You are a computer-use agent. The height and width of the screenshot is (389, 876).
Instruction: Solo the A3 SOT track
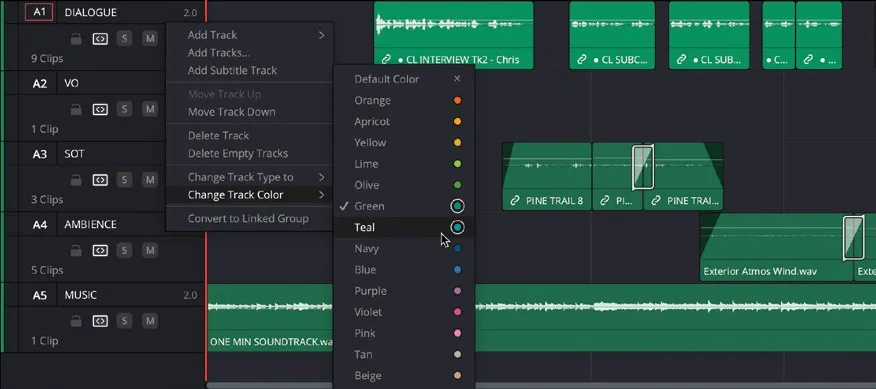(x=125, y=180)
